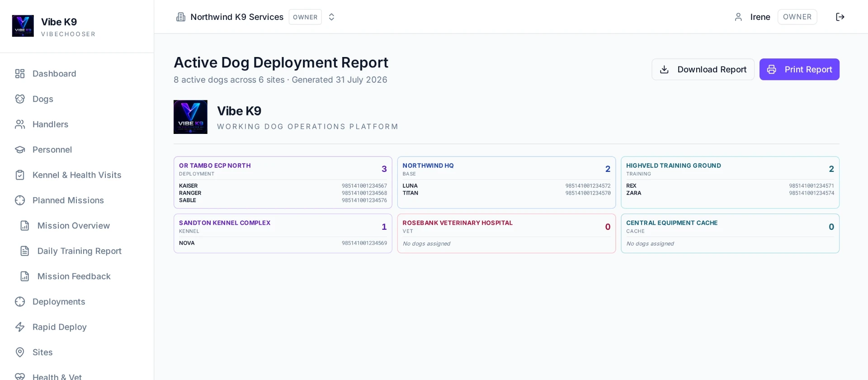Click Print Report button
Viewport: 868px width, 380px height.
799,69
